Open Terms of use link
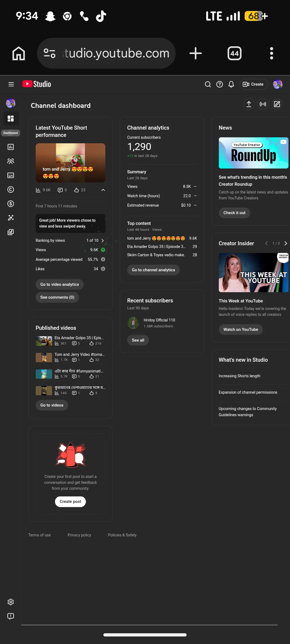 [39, 535]
